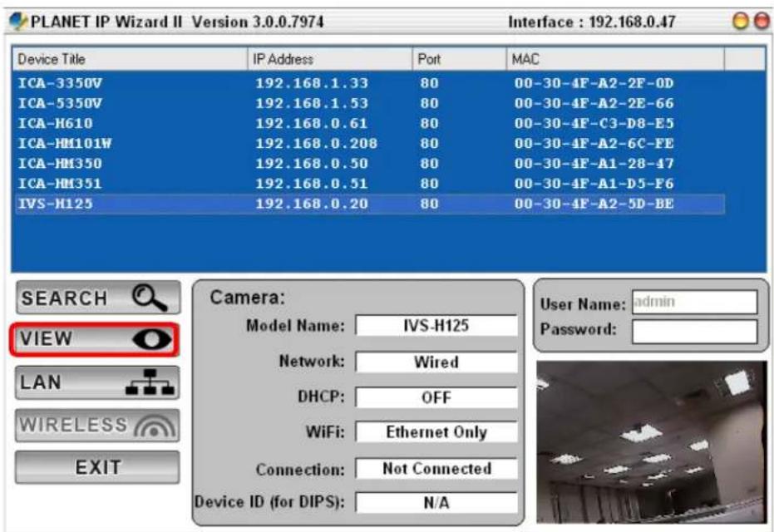The image size is (774, 532).
Task: Click IP address 192.168.1.33
Action: click(312, 83)
